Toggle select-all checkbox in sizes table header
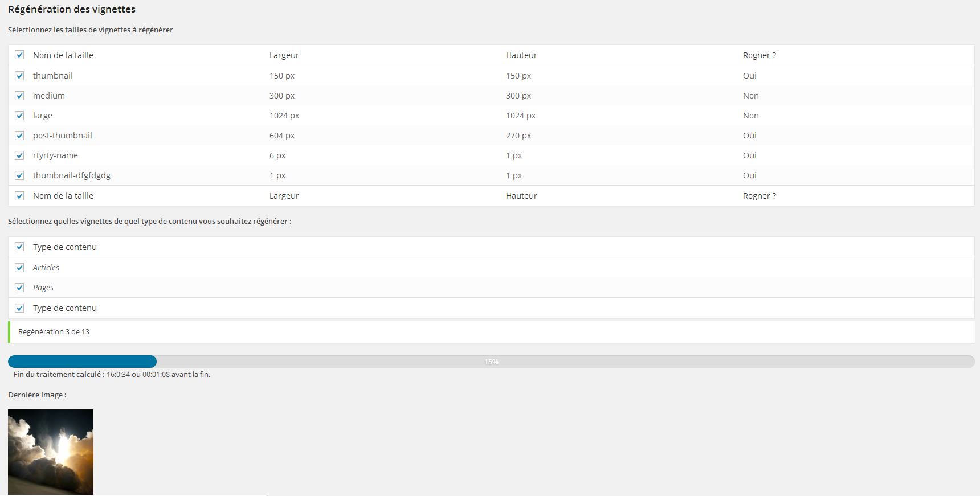980x496 pixels. [x=19, y=55]
